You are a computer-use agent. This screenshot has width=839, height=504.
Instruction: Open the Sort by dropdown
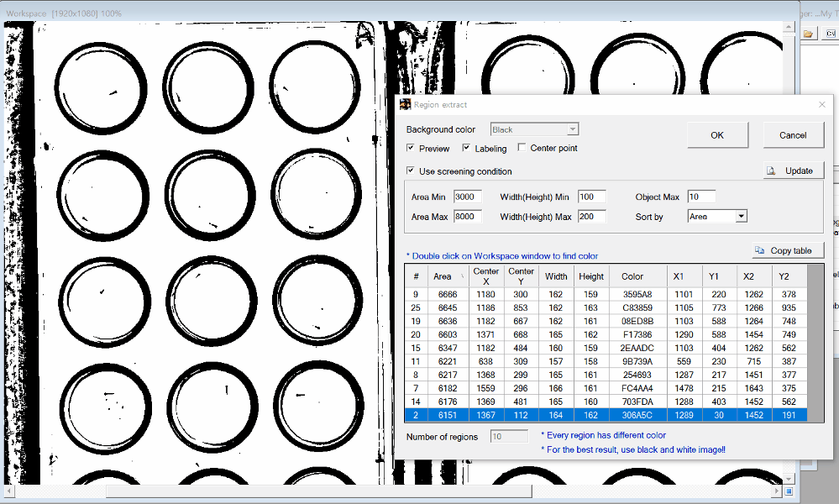(x=740, y=217)
